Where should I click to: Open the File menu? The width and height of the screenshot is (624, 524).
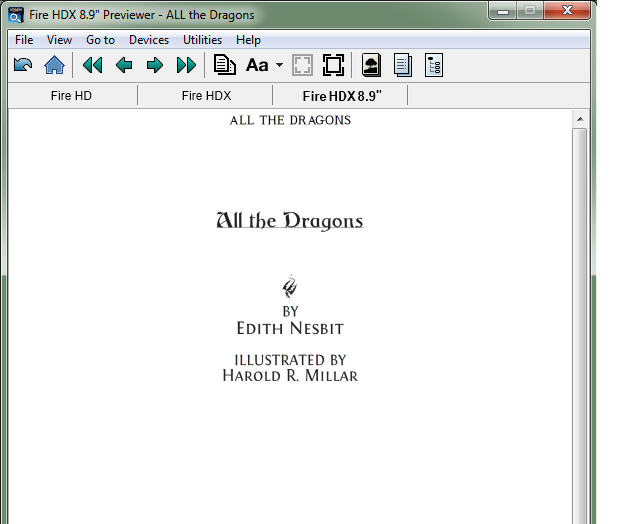pyautogui.click(x=24, y=40)
